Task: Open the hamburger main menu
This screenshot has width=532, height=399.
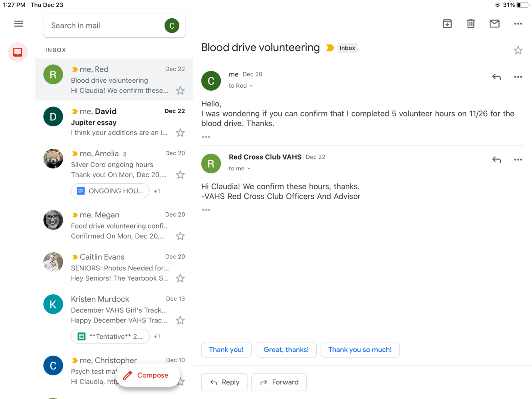Action: point(19,24)
